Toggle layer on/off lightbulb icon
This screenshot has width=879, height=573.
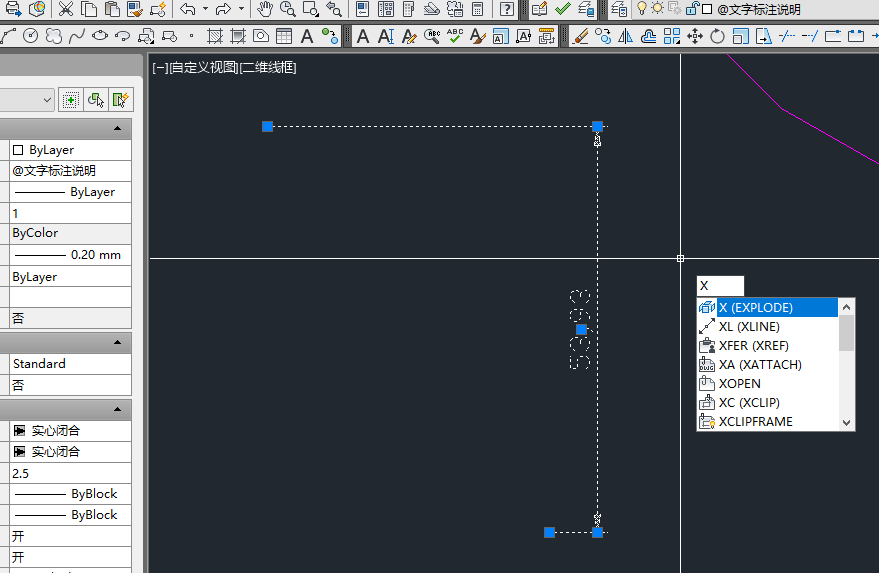641,8
